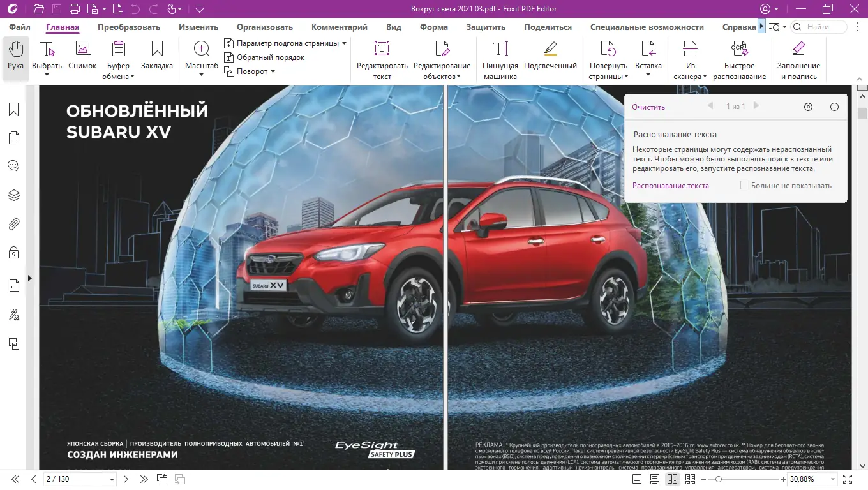Switch to the Преобразовать tab

click(129, 27)
